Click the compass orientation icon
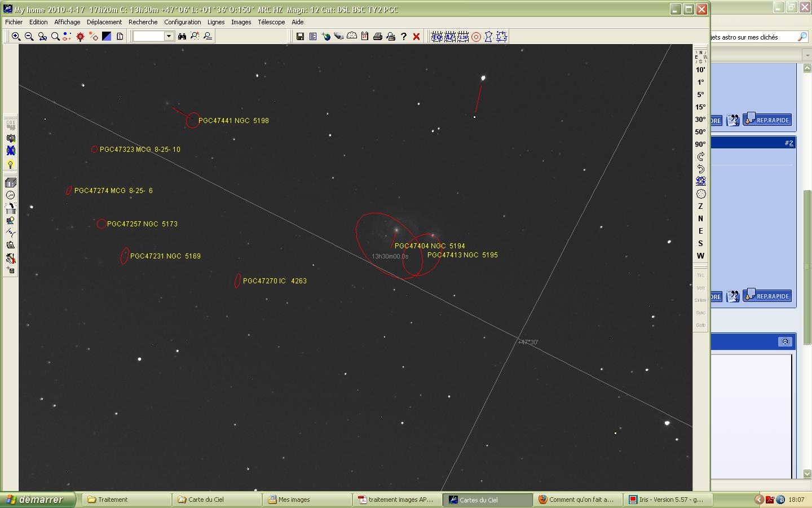812x508 pixels. point(701,56)
